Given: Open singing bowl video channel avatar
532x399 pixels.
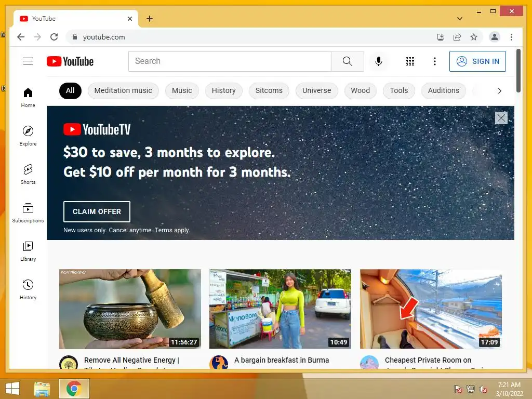Looking at the screenshot, I should (69, 362).
